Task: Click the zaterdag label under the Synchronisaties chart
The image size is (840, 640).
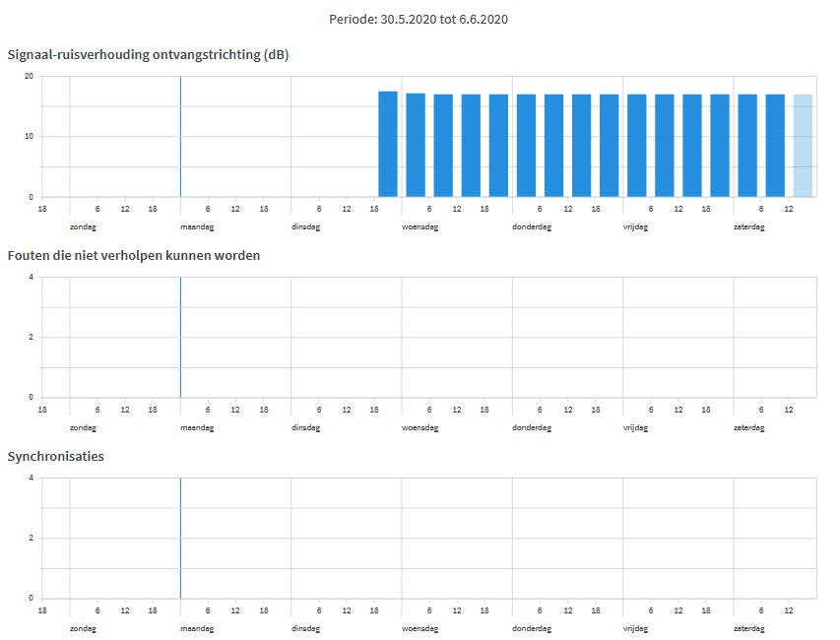Action: pos(748,628)
